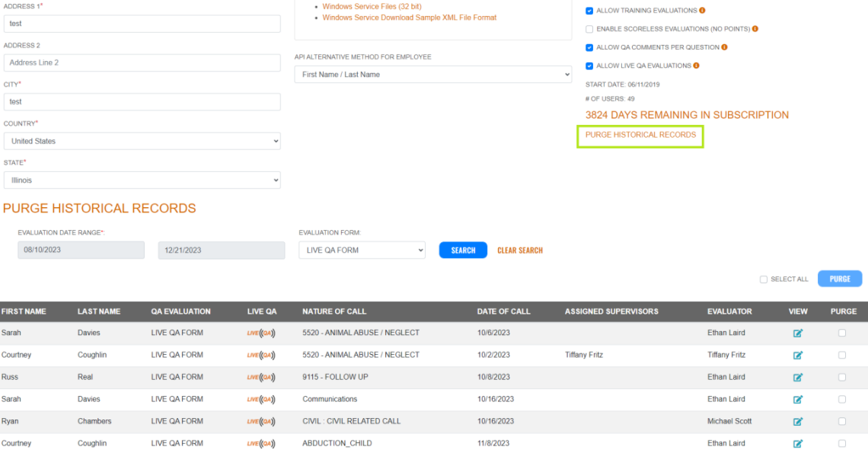Click the Address Line 2 input field
The image size is (868, 450).
pyautogui.click(x=142, y=62)
